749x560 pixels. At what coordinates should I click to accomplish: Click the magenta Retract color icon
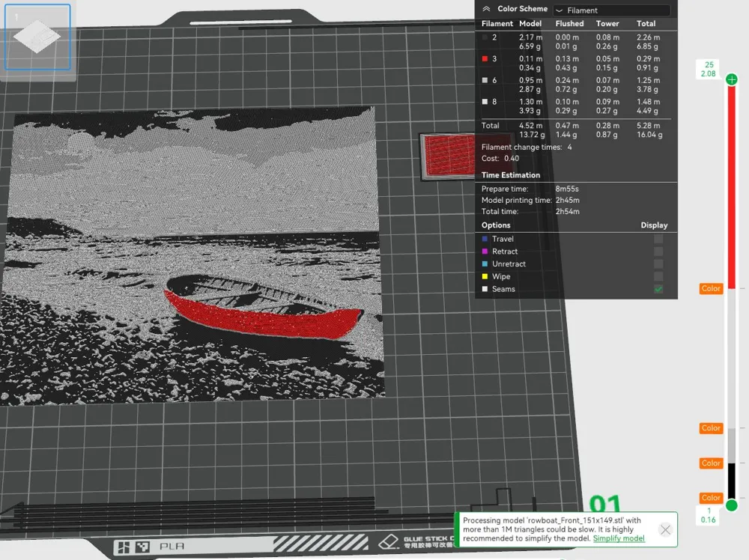tap(485, 251)
